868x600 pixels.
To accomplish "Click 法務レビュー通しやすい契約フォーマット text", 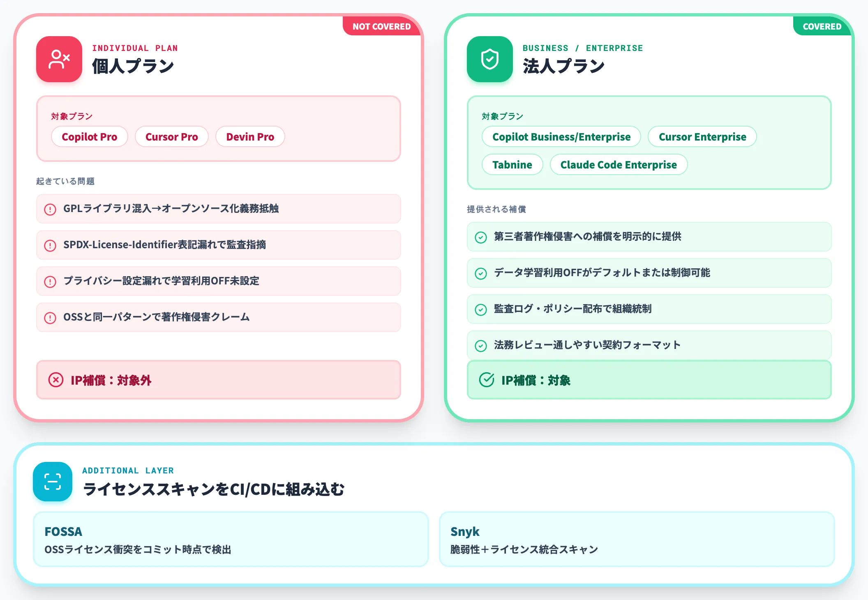I will pos(587,345).
